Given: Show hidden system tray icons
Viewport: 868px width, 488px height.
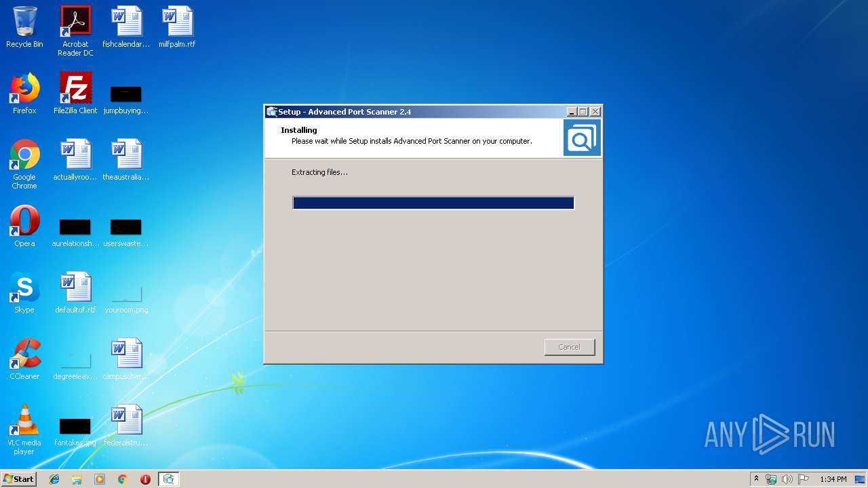Looking at the screenshot, I should (x=757, y=479).
